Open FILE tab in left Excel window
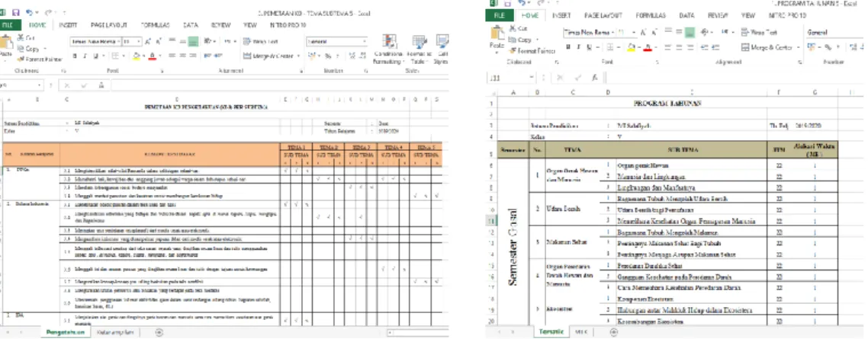This screenshot has width=868, height=339. 10,25
